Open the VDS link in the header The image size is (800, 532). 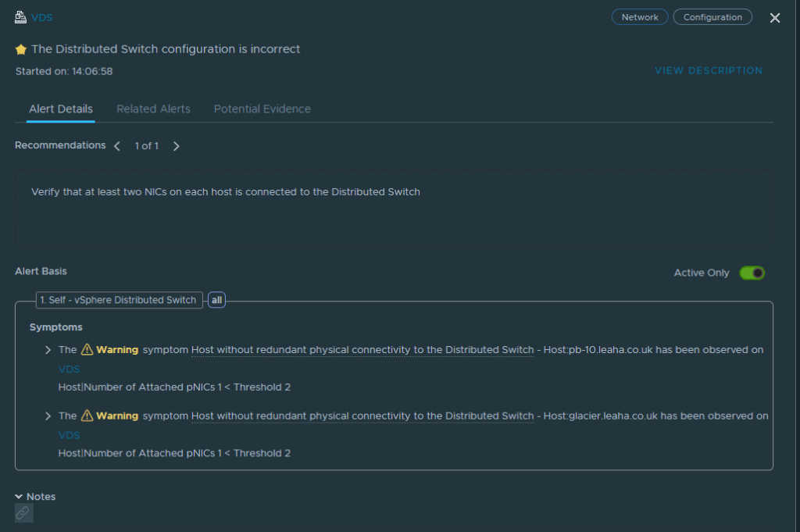click(42, 18)
